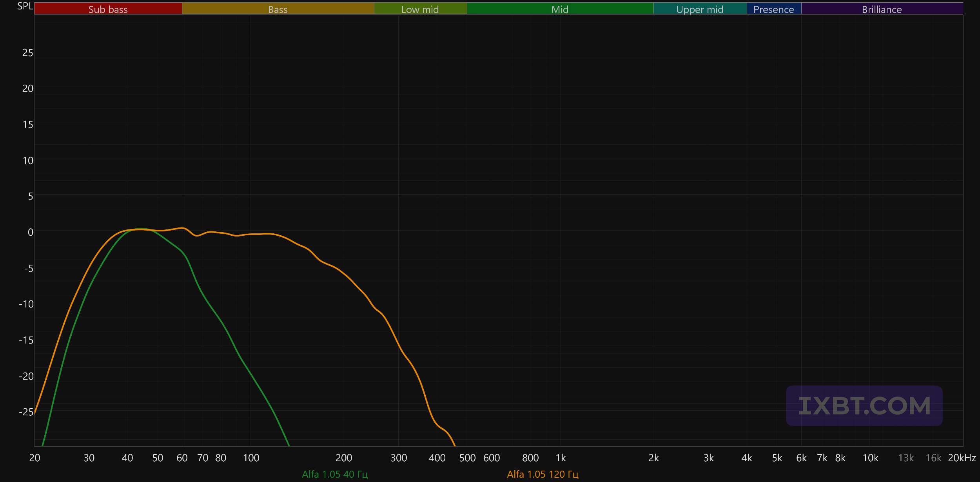Image resolution: width=980 pixels, height=482 pixels.
Task: Click the Sub bass frequency band
Action: point(108,9)
